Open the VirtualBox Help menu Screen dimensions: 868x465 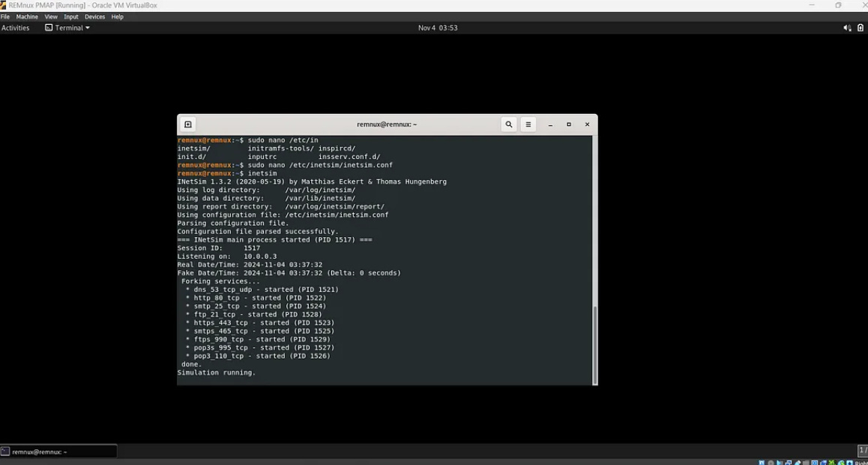pos(118,16)
